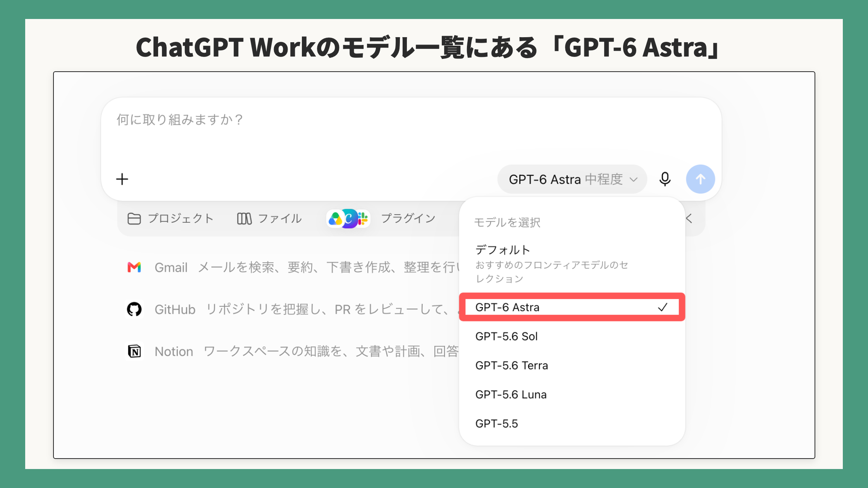Open the GPT-6 Astra 中程度 model dropdown
Screen dimensions: 868x488
(572, 179)
